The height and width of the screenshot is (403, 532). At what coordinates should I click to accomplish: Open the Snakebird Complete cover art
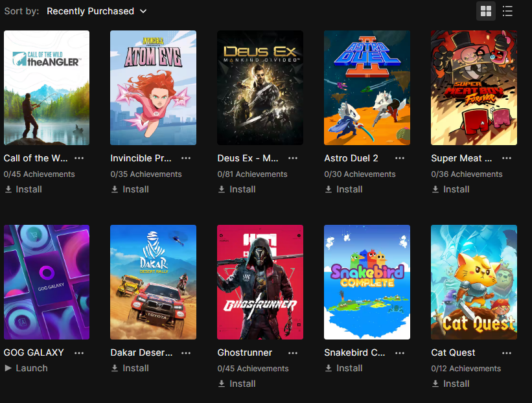[367, 282]
